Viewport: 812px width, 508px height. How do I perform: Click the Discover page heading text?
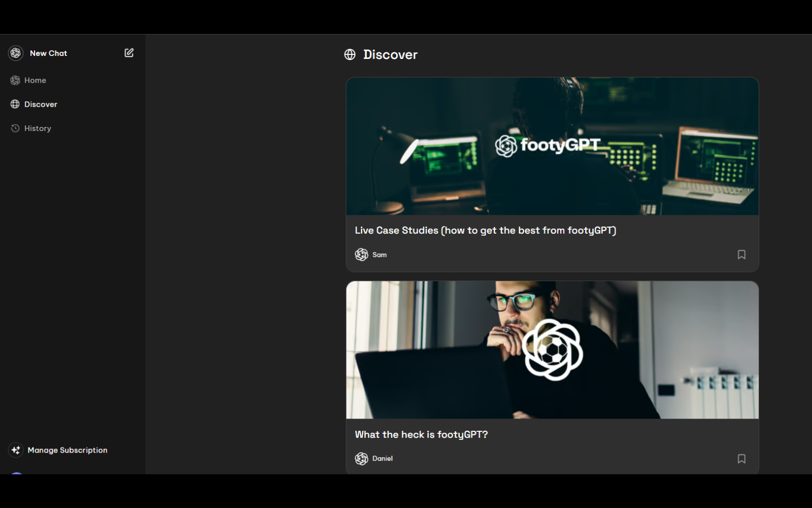click(390, 55)
